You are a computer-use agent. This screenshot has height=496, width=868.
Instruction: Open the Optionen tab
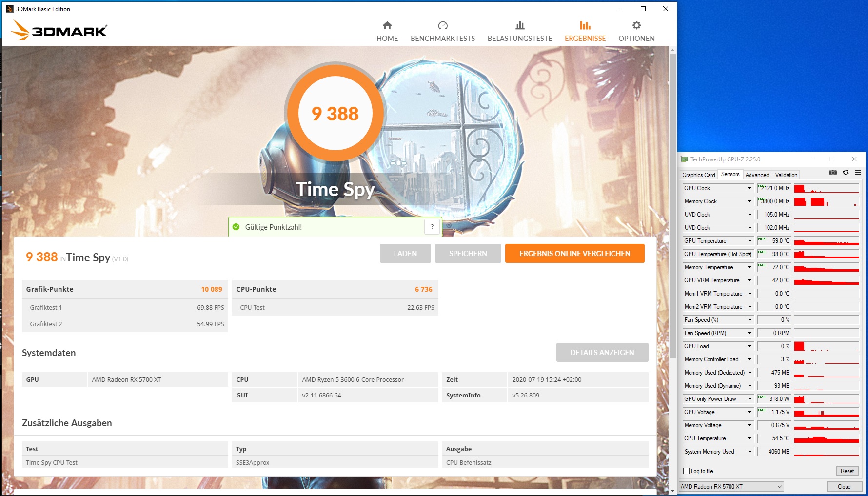coord(636,31)
